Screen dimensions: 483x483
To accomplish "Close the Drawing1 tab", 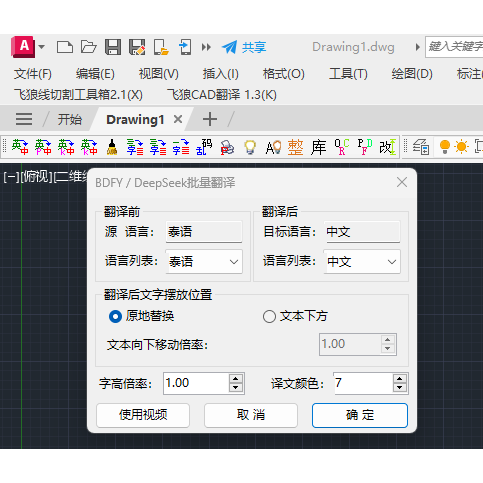I will tap(178, 119).
